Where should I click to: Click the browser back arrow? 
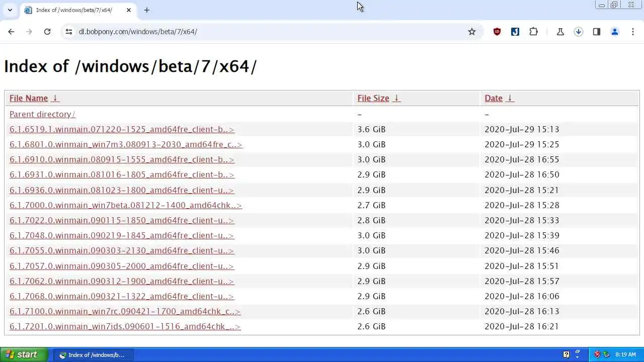click(x=11, y=32)
